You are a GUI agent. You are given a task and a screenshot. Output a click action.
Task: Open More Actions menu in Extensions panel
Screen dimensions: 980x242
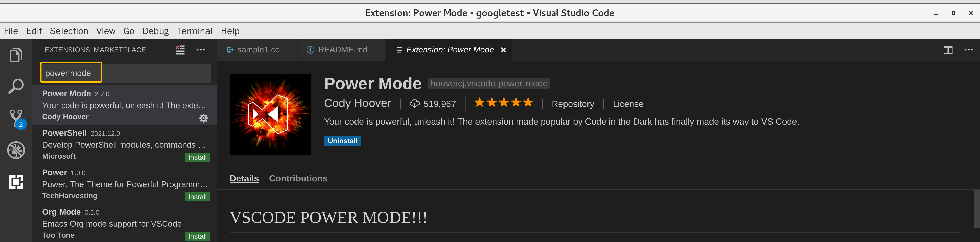pyautogui.click(x=201, y=50)
